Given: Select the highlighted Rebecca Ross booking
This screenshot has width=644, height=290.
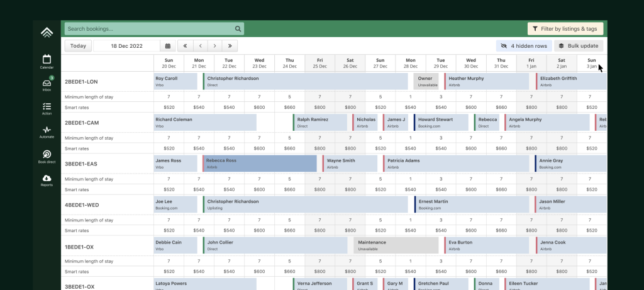Looking at the screenshot, I should pyautogui.click(x=259, y=164).
